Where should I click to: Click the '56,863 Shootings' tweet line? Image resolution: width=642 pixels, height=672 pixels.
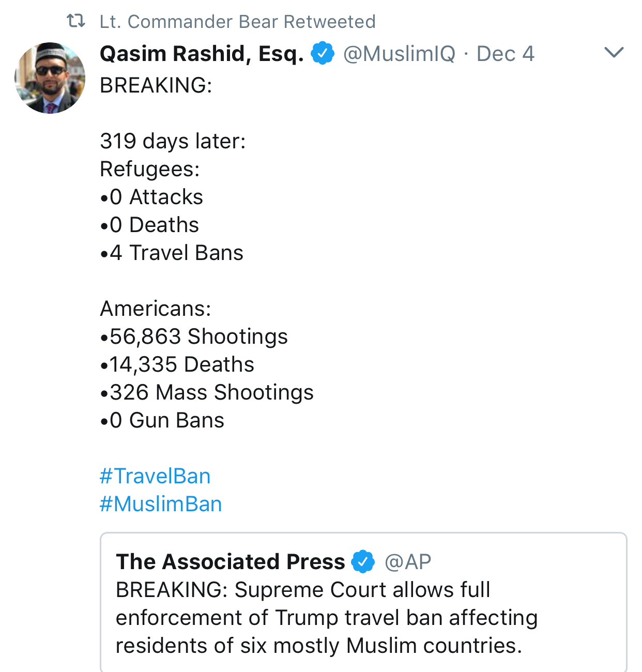pos(194,337)
